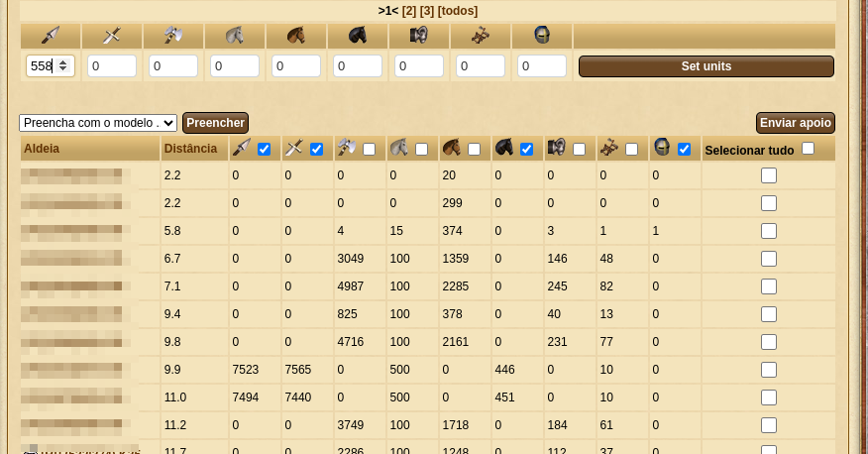Open the 'Preencha com o modelo' dropdown

coord(98,123)
